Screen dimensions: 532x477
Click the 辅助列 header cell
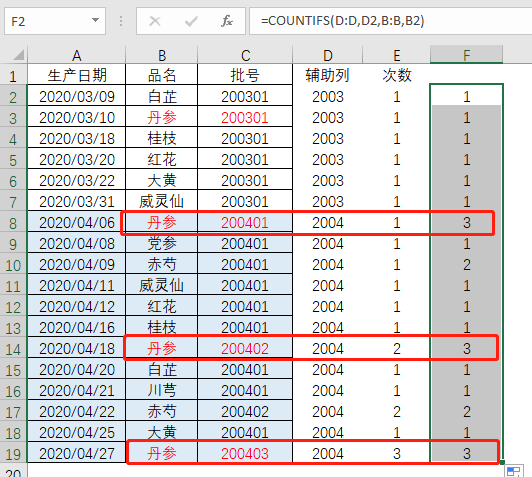click(x=327, y=75)
